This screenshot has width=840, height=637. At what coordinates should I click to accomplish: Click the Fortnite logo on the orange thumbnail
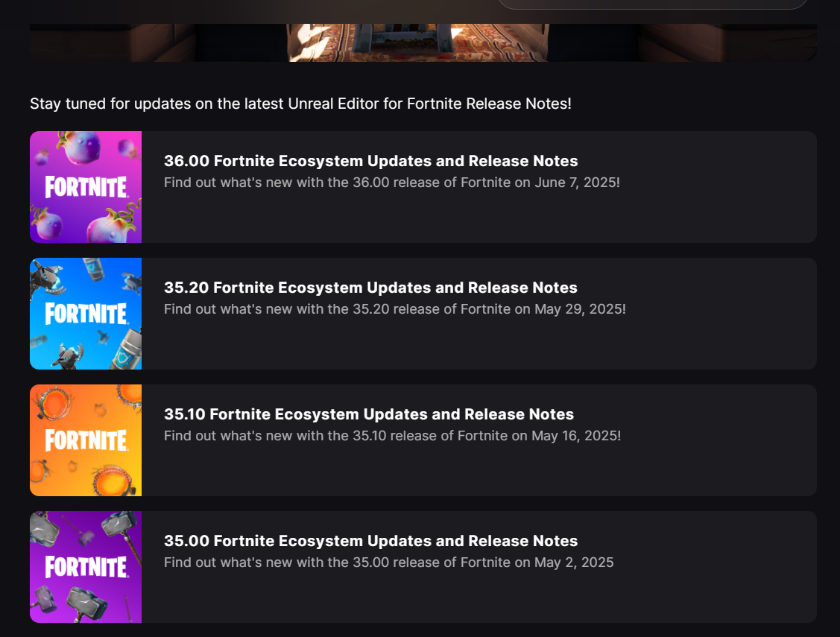(x=86, y=440)
